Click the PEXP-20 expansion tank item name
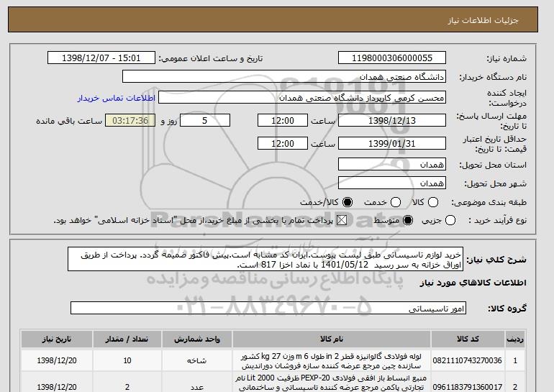This screenshot has width=554, height=392. [x=332, y=383]
